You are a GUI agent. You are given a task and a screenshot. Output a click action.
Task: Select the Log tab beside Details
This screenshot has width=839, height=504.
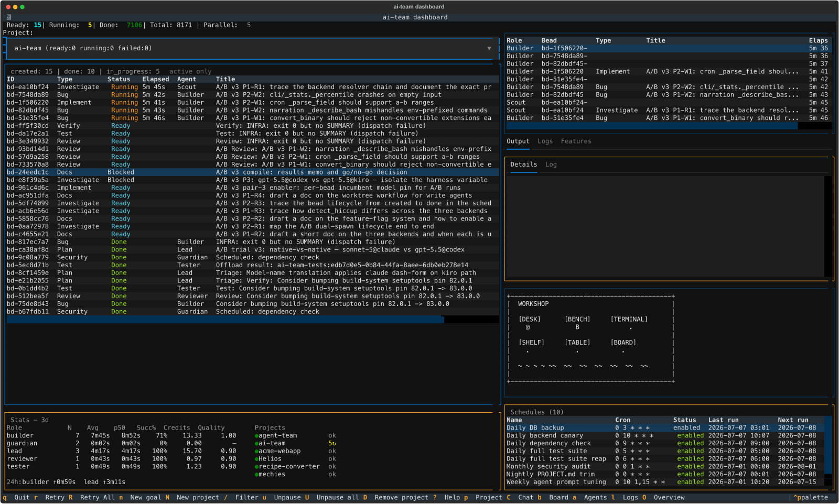point(551,165)
